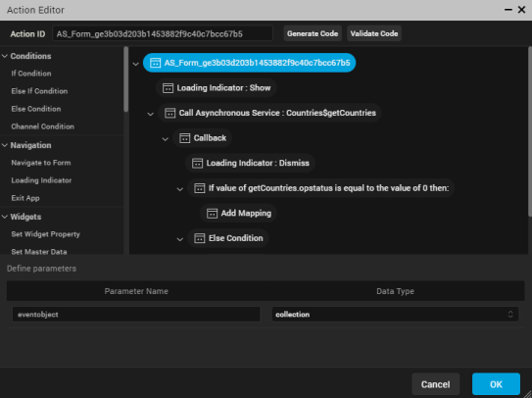The height and width of the screenshot is (398, 532).
Task: Collapse the Conditions section
Action: click(5, 56)
